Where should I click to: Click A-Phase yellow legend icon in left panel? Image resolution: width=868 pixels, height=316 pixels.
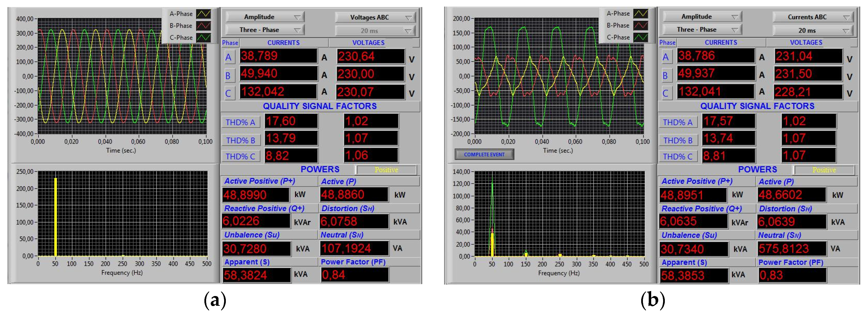tap(203, 14)
